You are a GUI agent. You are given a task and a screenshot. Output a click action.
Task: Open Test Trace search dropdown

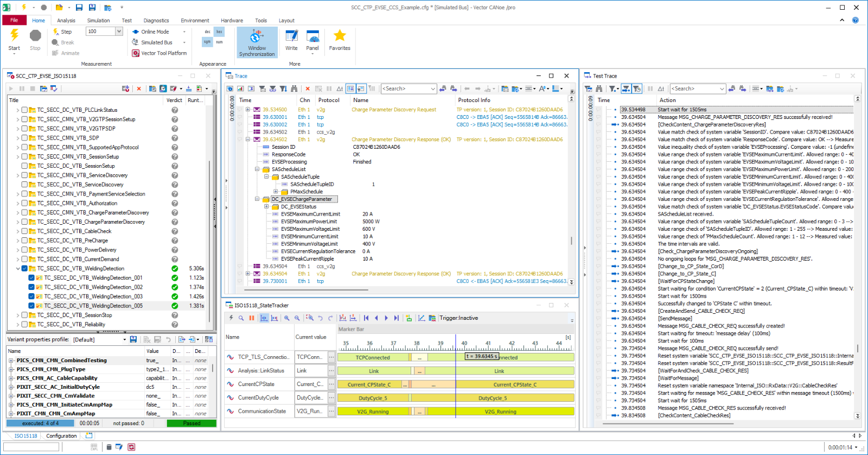(722, 89)
